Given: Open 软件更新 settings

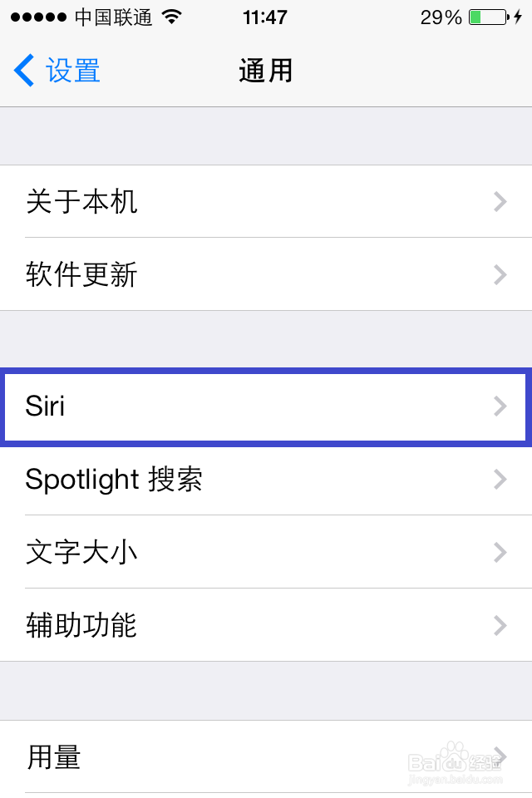Looking at the screenshot, I should pyautogui.click(x=266, y=274).
